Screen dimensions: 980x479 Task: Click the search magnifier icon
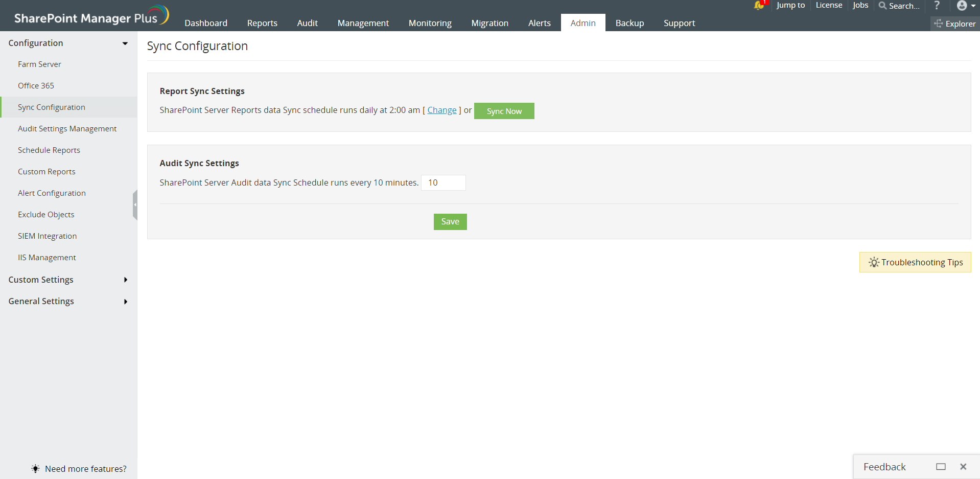tap(882, 6)
